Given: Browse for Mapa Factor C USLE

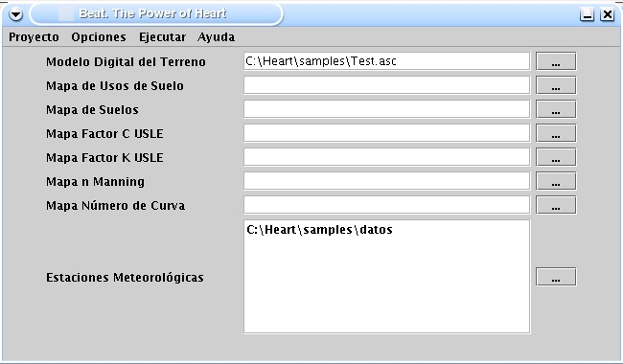Looking at the screenshot, I should [x=556, y=133].
